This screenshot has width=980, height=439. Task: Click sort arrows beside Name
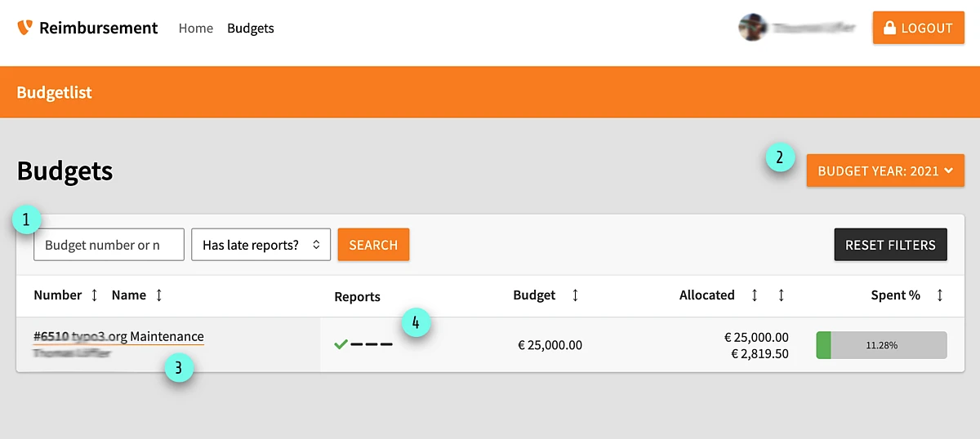[158, 295]
